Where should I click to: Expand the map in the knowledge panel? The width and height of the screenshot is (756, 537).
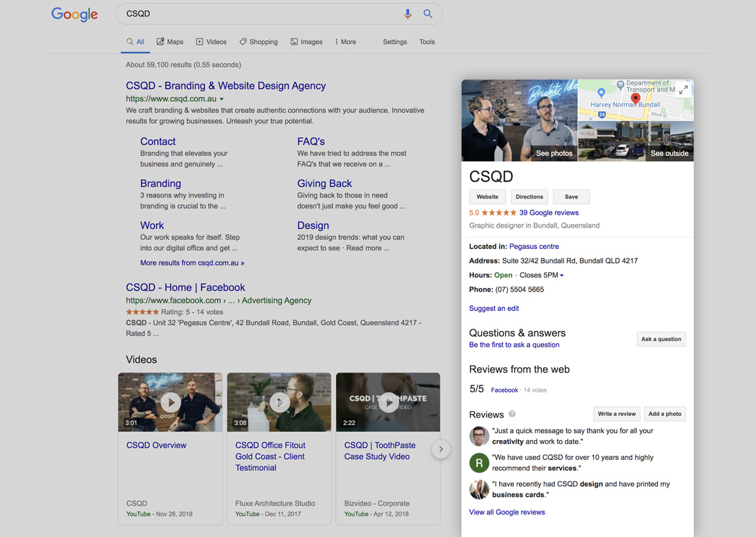coord(683,90)
